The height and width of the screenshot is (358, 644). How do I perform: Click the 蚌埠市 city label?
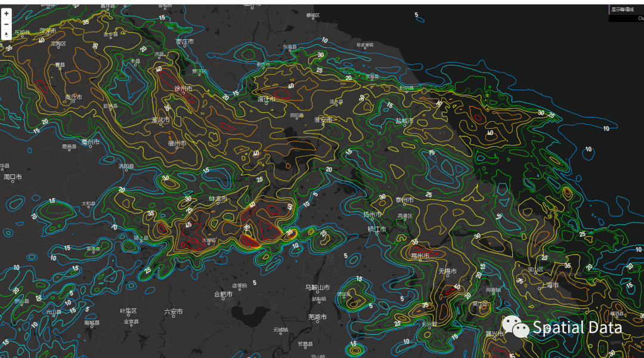click(x=218, y=199)
